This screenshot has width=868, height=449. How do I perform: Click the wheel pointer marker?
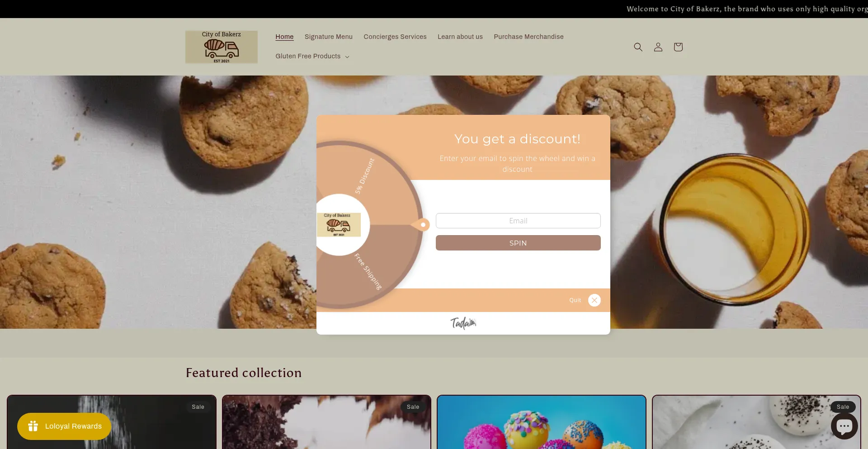point(421,225)
